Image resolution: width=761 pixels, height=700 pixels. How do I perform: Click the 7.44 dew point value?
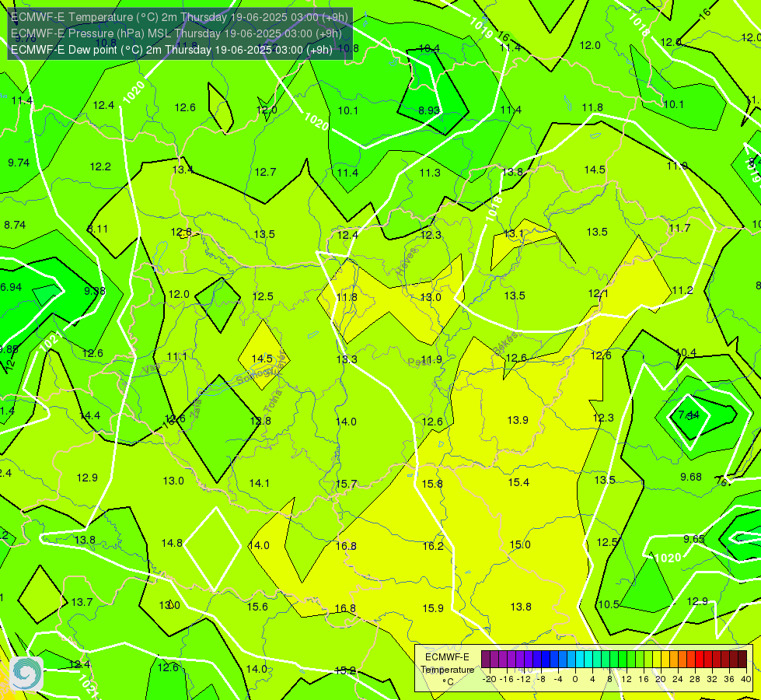[689, 415]
